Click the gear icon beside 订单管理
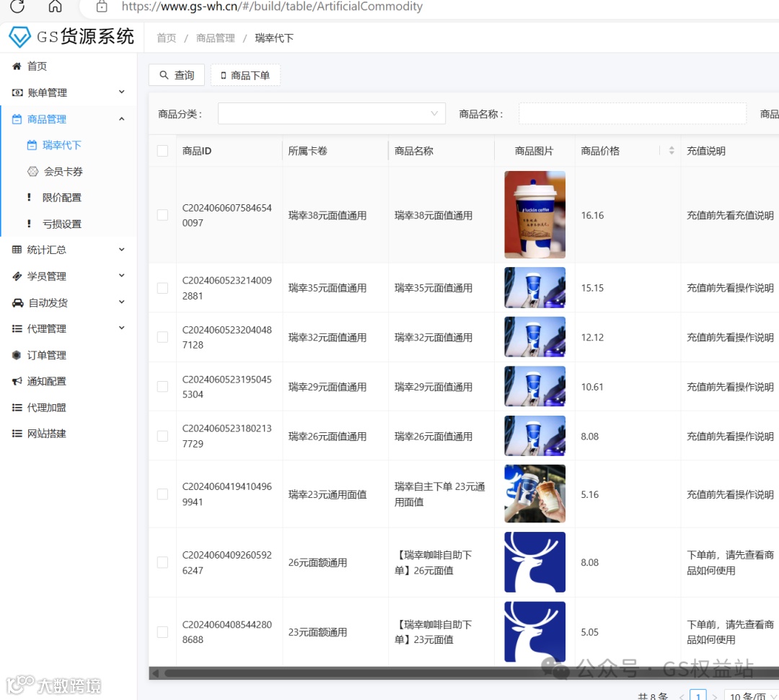Image resolution: width=779 pixels, height=700 pixels. click(17, 355)
